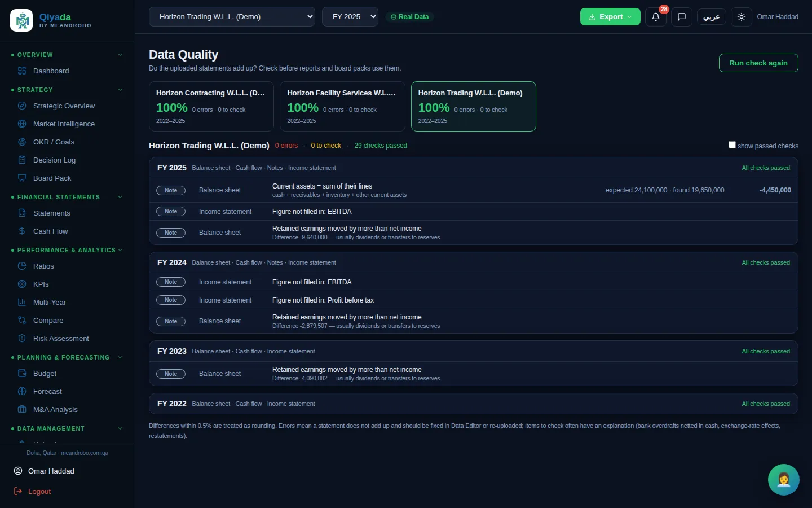812x508 pixels.
Task: Click the user profile icon beside Omar Haddad
Action: 18,471
